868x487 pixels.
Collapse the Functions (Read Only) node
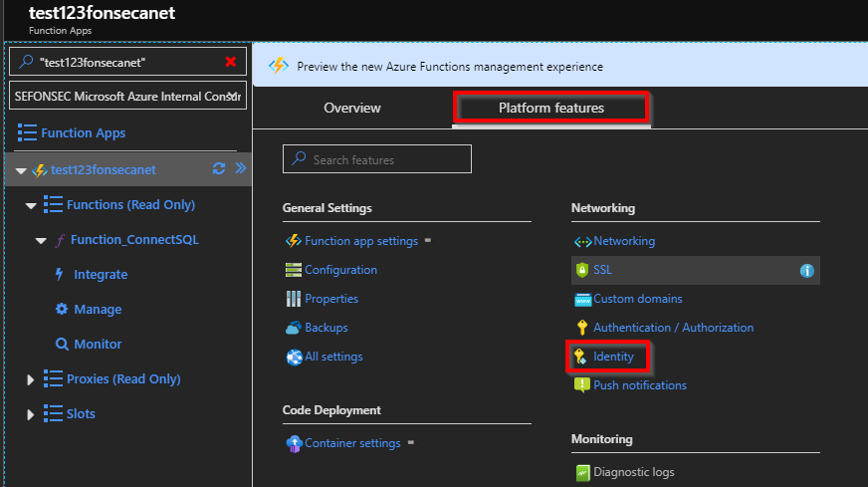click(x=31, y=205)
